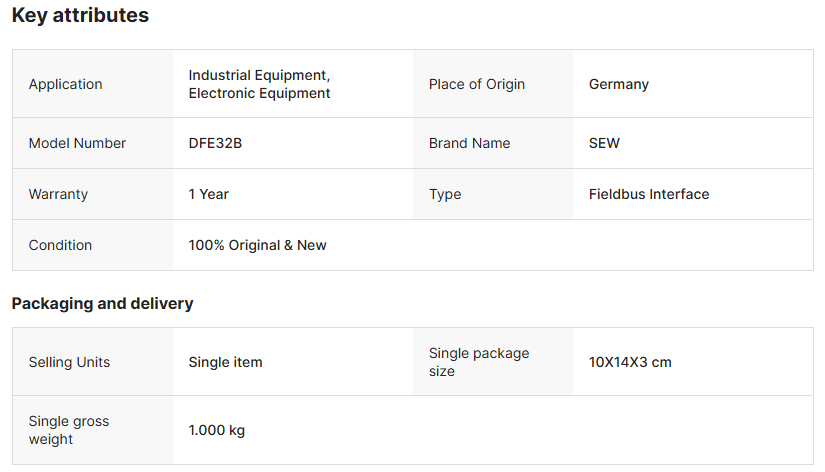Click the Packaging and delivery heading
Image resolution: width=825 pixels, height=472 pixels.
[x=102, y=303]
